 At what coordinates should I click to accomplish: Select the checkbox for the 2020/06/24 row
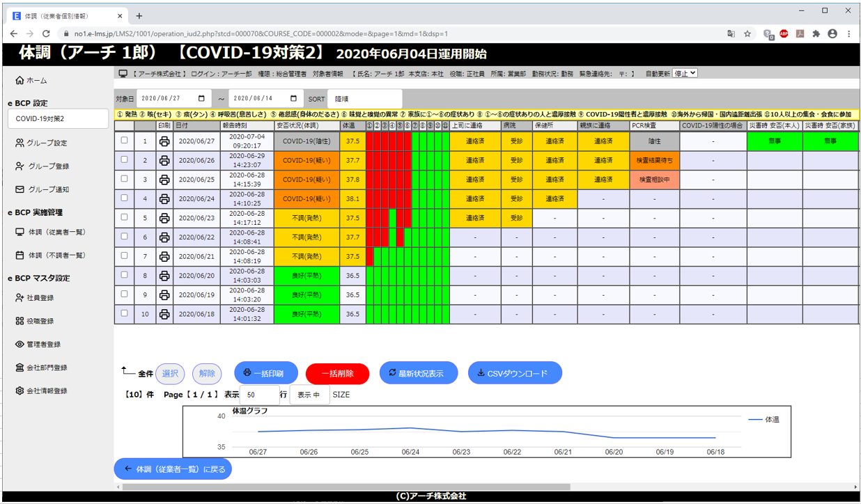pyautogui.click(x=125, y=198)
